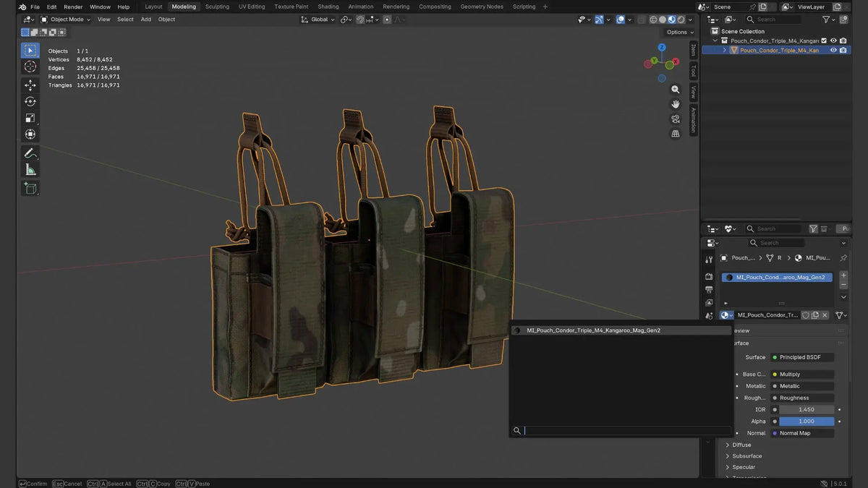Image resolution: width=868 pixels, height=488 pixels.
Task: Select the Transform tool
Action: coord(30,134)
